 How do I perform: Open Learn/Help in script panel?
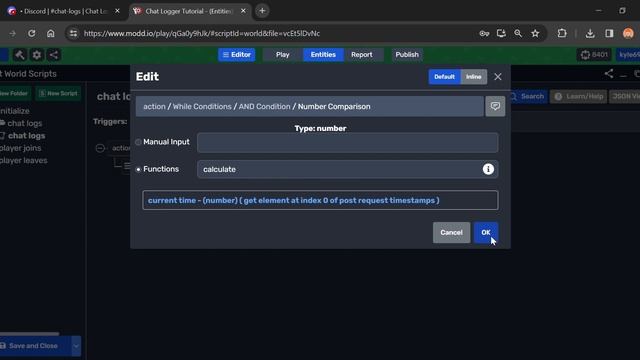579,96
